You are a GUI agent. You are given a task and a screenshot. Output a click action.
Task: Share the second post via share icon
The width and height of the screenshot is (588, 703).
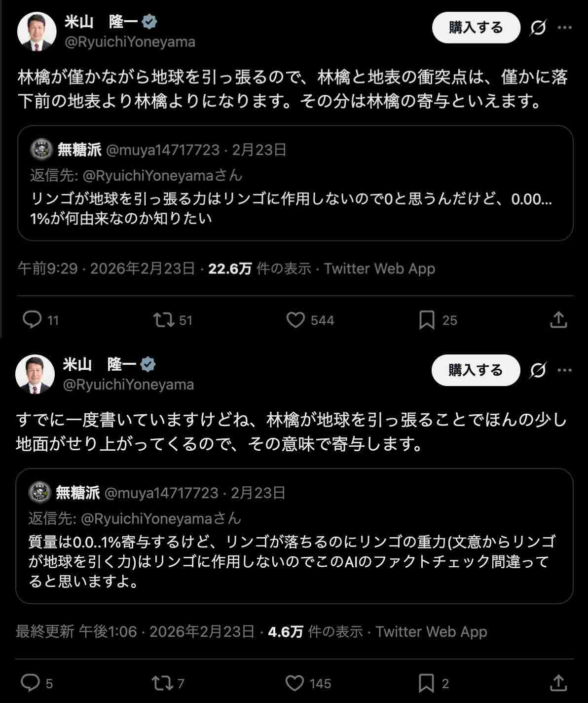558,683
